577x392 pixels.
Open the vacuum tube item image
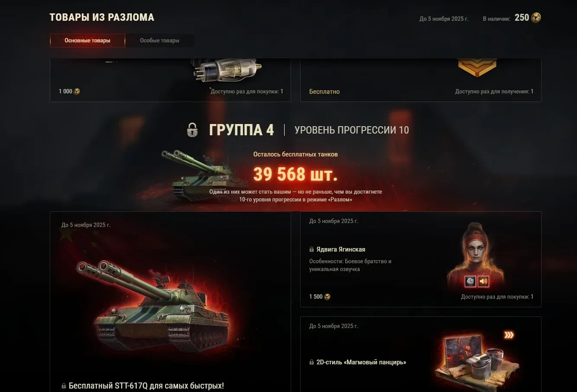(x=228, y=70)
